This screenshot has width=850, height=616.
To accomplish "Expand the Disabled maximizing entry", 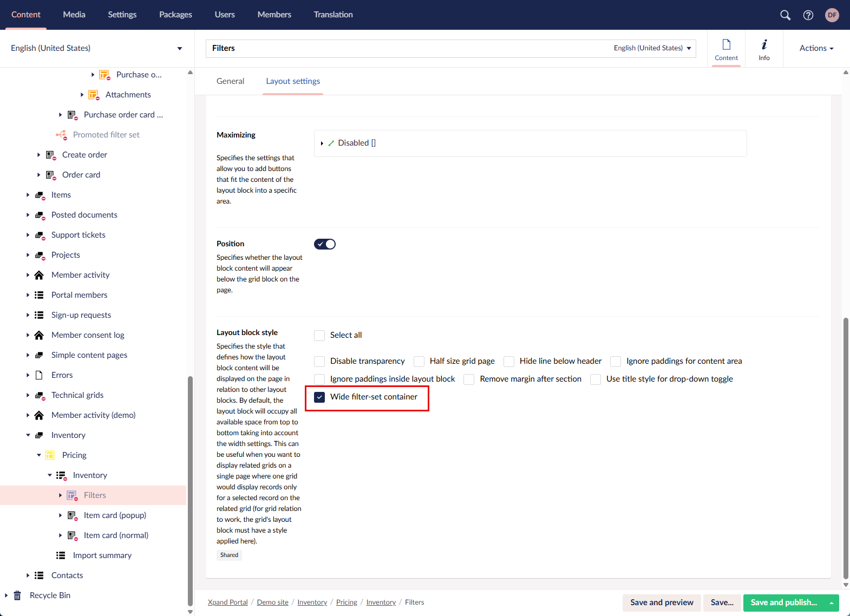I will (322, 143).
